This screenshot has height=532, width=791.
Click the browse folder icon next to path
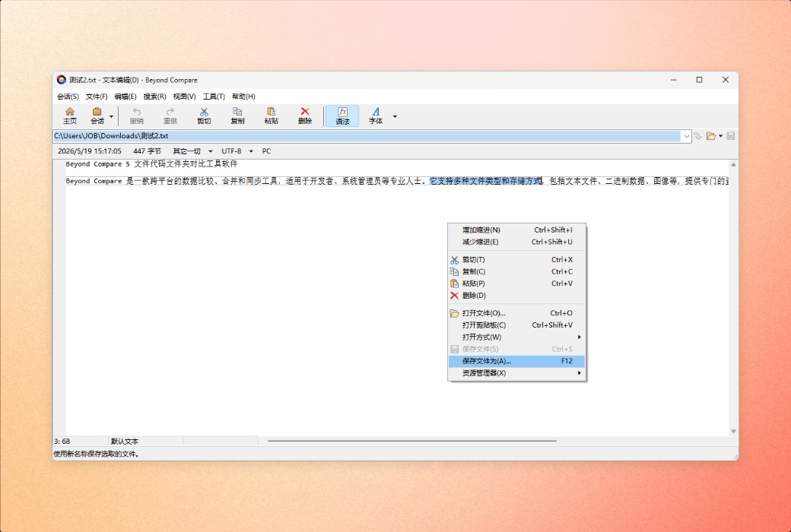[711, 136]
